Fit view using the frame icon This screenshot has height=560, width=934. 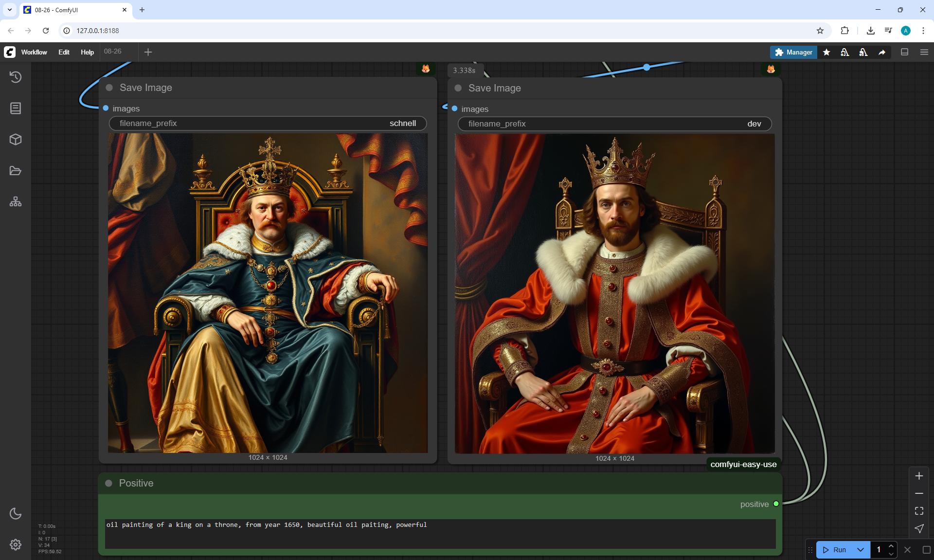[919, 511]
